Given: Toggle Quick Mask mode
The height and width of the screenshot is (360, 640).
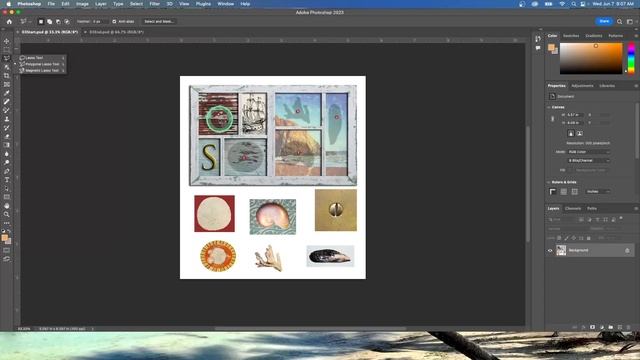Looking at the screenshot, I should pos(7,250).
